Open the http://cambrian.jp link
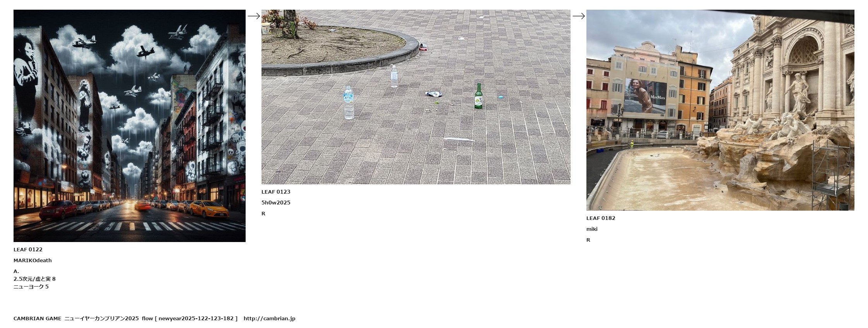The image size is (868, 328). pos(269,319)
